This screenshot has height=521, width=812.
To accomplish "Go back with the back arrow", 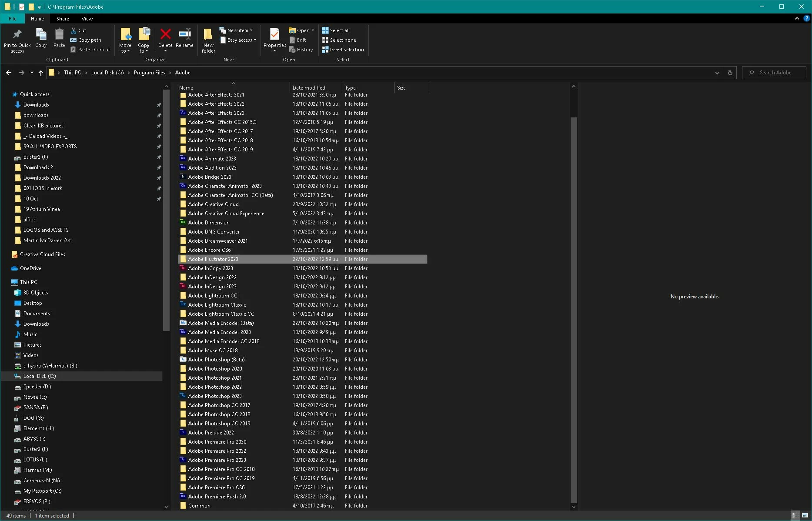I will click(9, 73).
